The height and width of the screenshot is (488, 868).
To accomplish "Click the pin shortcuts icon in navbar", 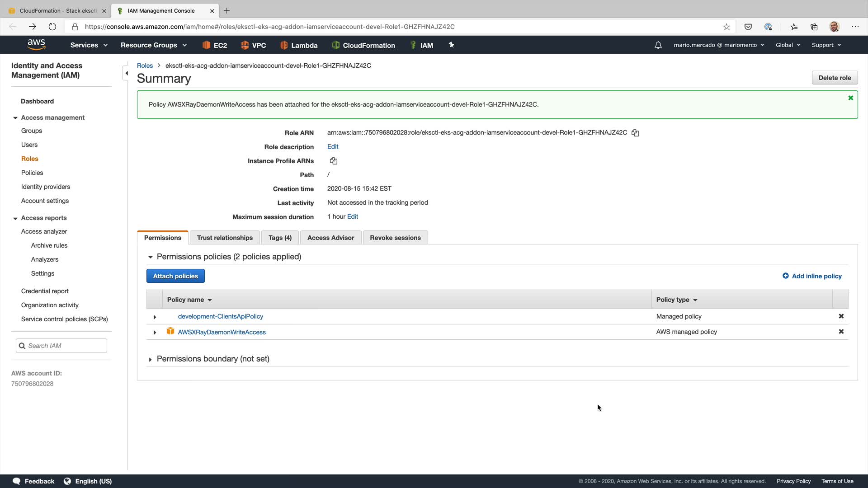I will pos(451,45).
